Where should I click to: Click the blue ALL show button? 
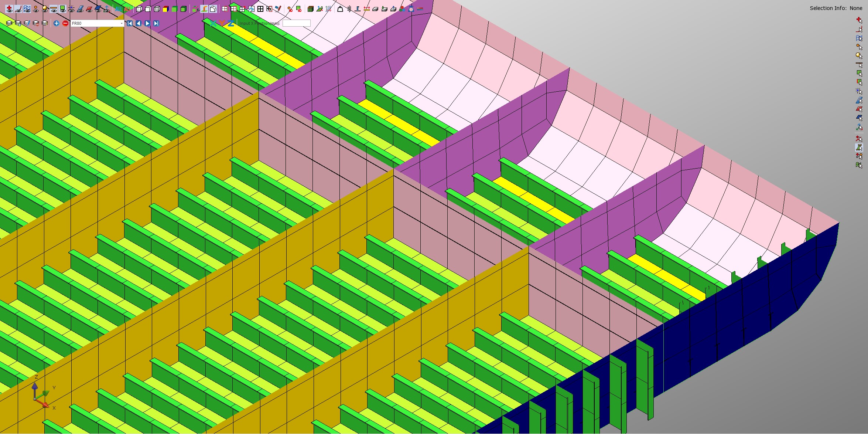click(118, 9)
